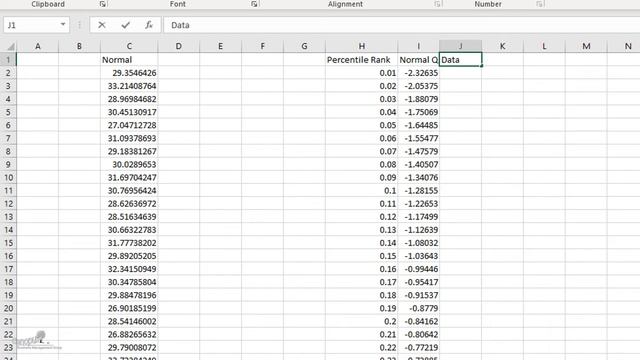Viewport: 640px width, 360px height.
Task: Select row 1 header
Action: click(x=8, y=60)
